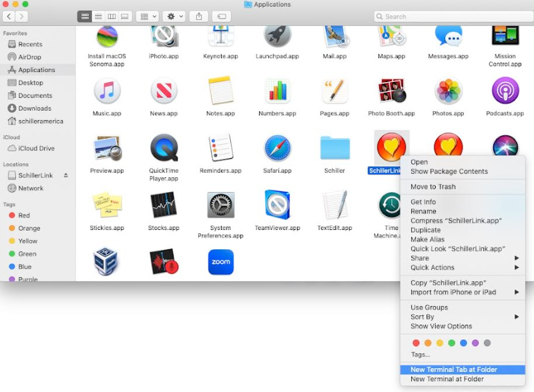Go forward with the right arrow button

[x=21, y=16]
